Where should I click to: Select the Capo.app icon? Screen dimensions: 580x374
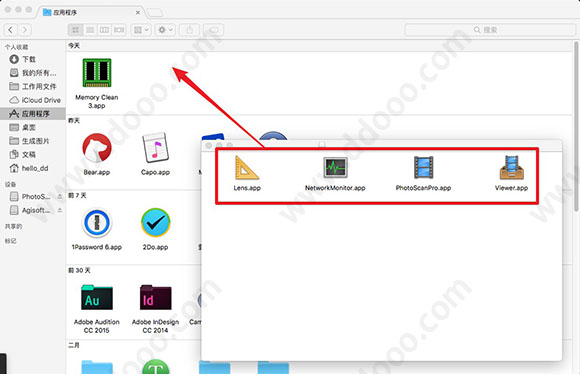point(155,148)
